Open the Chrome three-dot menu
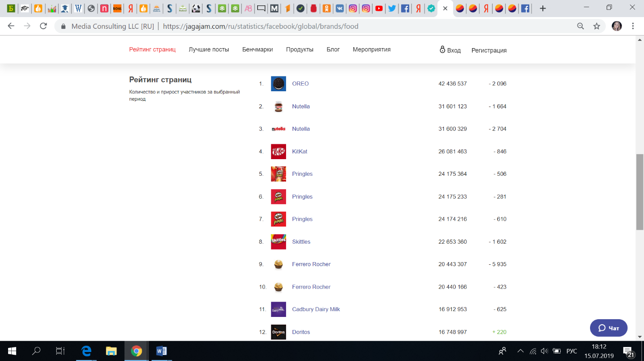Image resolution: width=644 pixels, height=361 pixels. click(x=633, y=26)
